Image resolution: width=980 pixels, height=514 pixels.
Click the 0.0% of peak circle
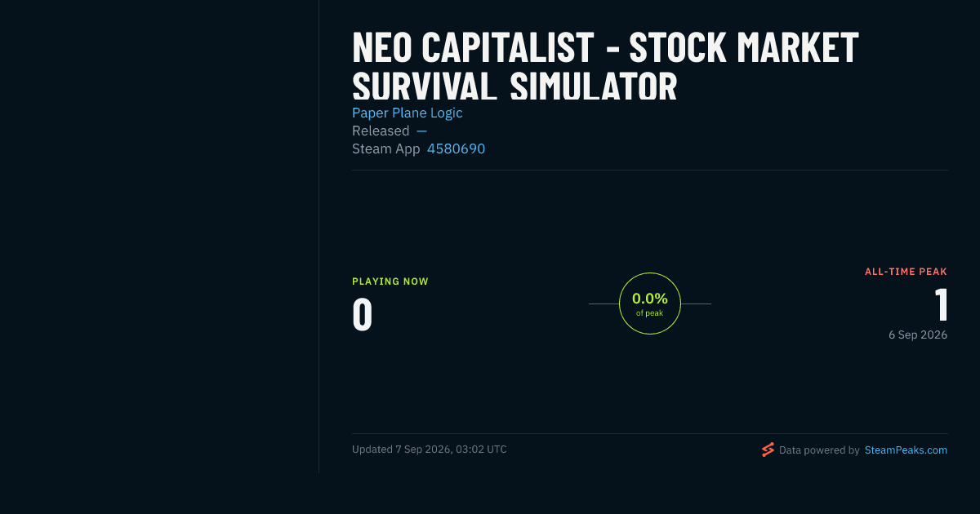[650, 304]
